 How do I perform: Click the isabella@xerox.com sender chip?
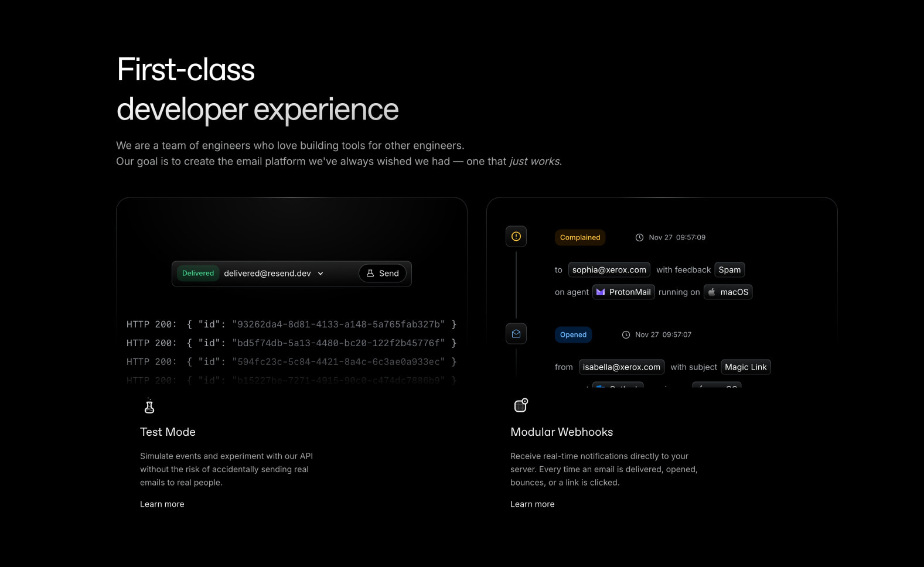click(x=622, y=367)
